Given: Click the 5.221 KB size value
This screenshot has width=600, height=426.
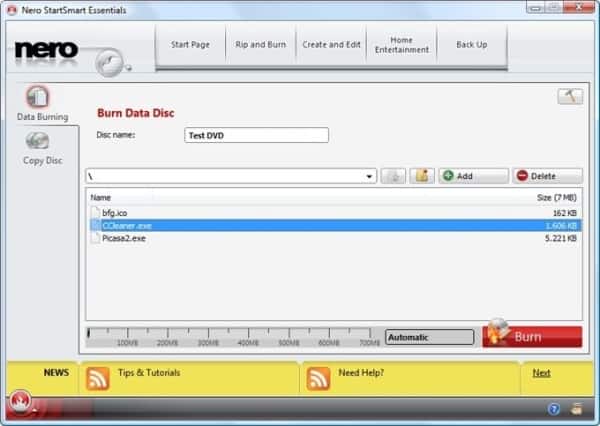Looking at the screenshot, I should pos(561,238).
